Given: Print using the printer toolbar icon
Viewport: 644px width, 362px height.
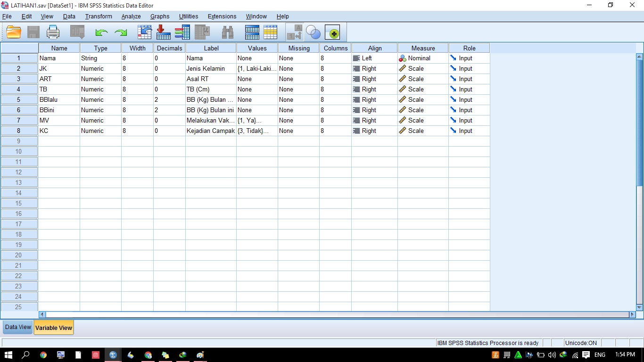Looking at the screenshot, I should point(53,32).
